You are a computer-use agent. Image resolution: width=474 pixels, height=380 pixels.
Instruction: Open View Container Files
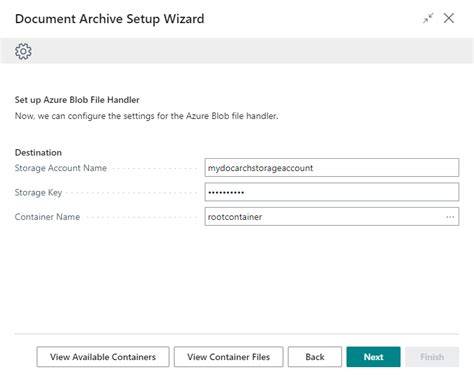pos(229,357)
